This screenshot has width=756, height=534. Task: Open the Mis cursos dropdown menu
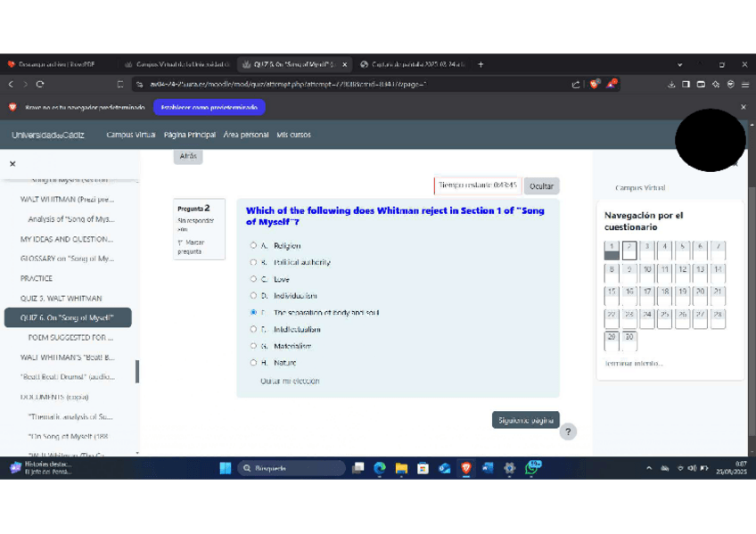pyautogui.click(x=293, y=135)
